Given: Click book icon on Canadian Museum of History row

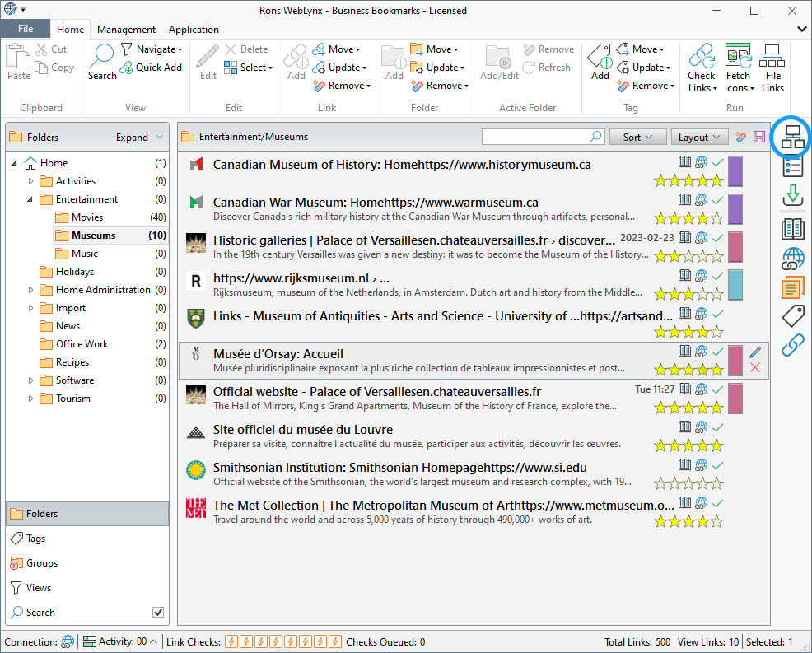Looking at the screenshot, I should [x=684, y=161].
